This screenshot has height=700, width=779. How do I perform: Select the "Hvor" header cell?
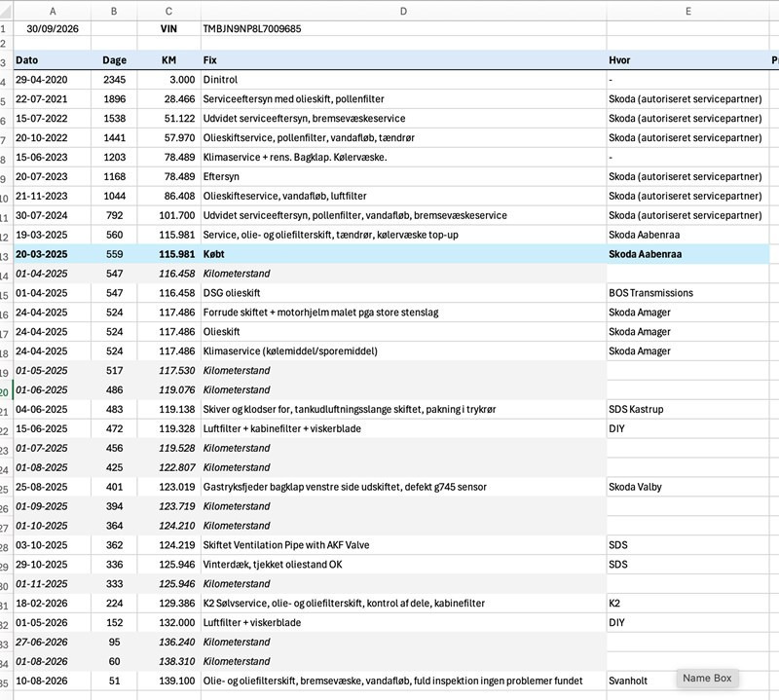point(688,60)
